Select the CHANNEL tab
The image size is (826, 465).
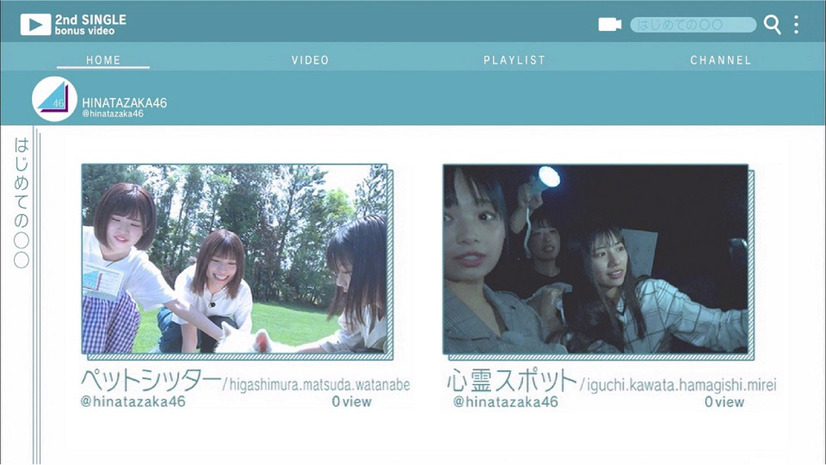click(720, 60)
